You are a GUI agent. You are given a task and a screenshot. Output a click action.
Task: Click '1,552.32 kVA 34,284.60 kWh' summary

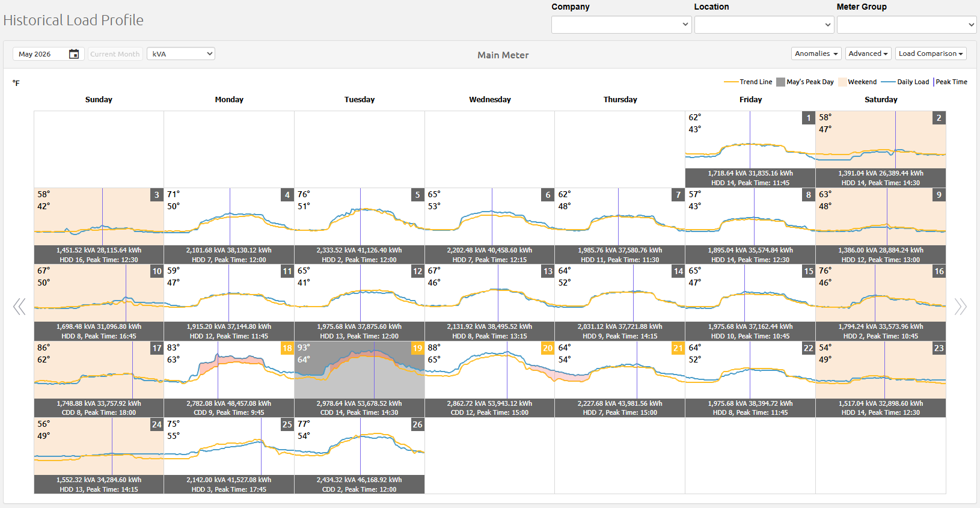pyautogui.click(x=99, y=480)
